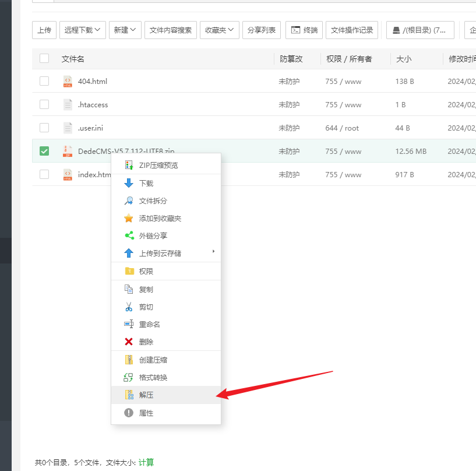
Task: Expand the 远程下载 dropdown
Action: [x=83, y=30]
